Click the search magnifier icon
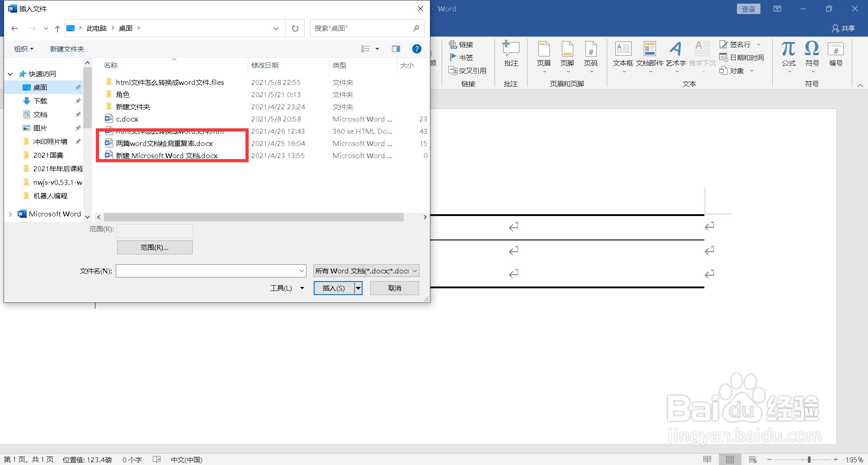This screenshot has width=868, height=465. click(416, 28)
